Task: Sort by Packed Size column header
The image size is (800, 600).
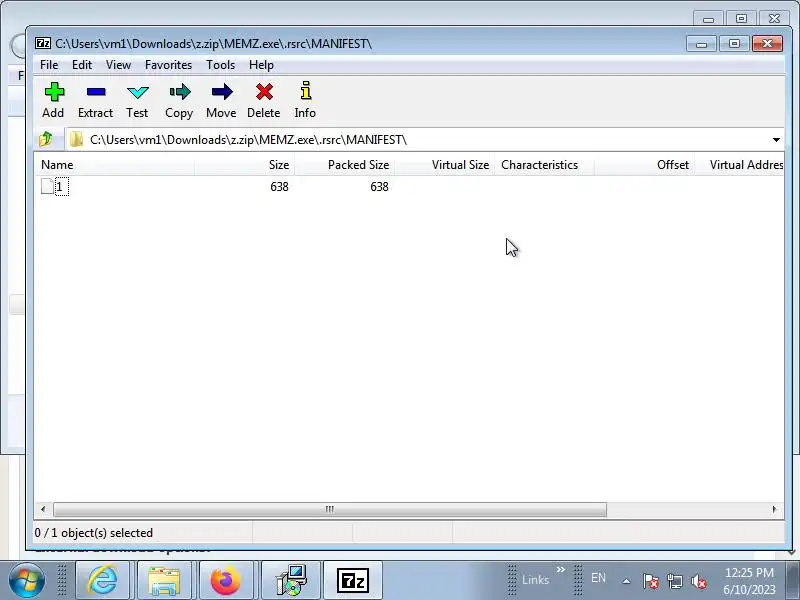Action: point(344,165)
